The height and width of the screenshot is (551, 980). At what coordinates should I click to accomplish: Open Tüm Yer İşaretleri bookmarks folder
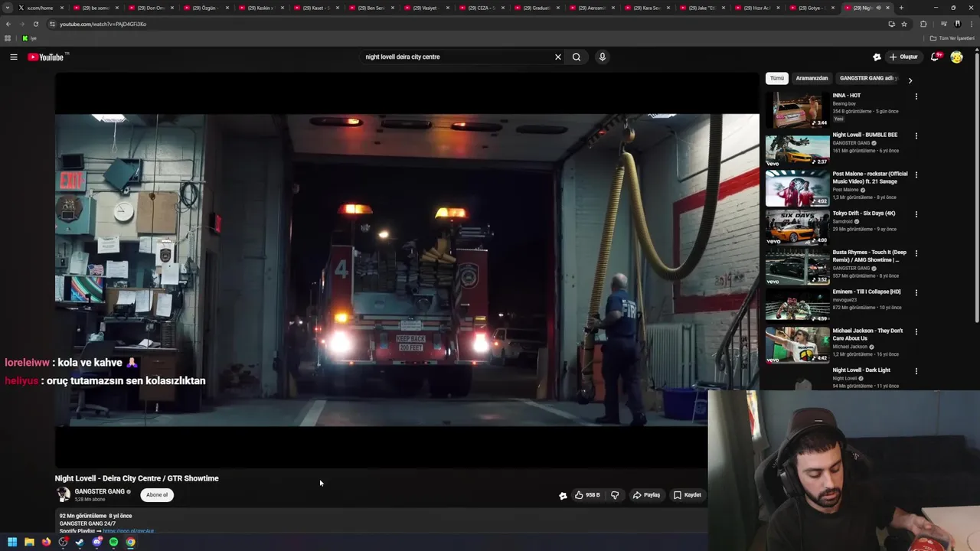point(953,38)
